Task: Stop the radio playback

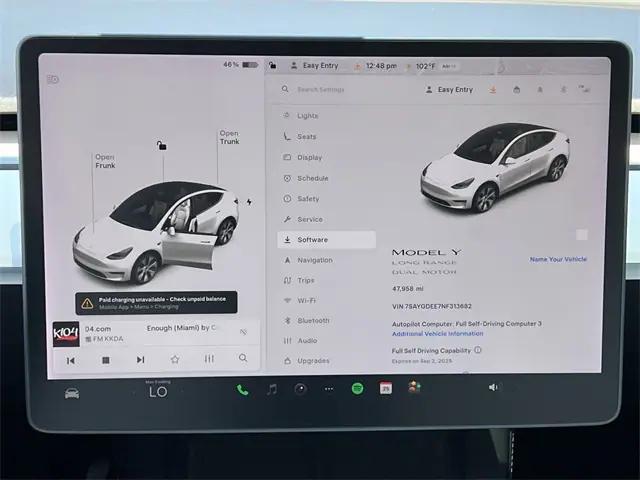Action: pyautogui.click(x=106, y=360)
